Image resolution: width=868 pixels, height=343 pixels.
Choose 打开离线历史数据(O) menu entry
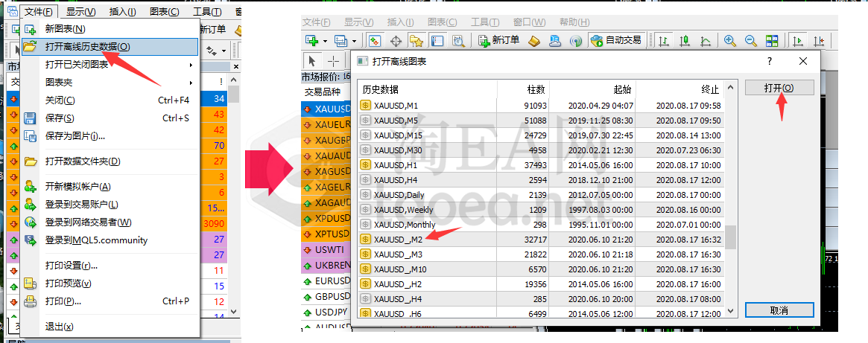tap(109, 47)
